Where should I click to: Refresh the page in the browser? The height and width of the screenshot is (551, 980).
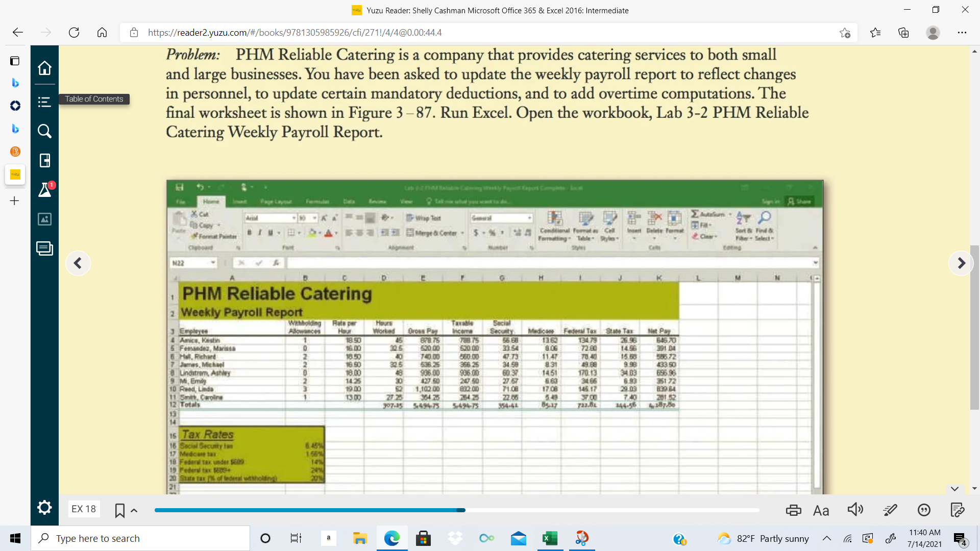pyautogui.click(x=74, y=33)
